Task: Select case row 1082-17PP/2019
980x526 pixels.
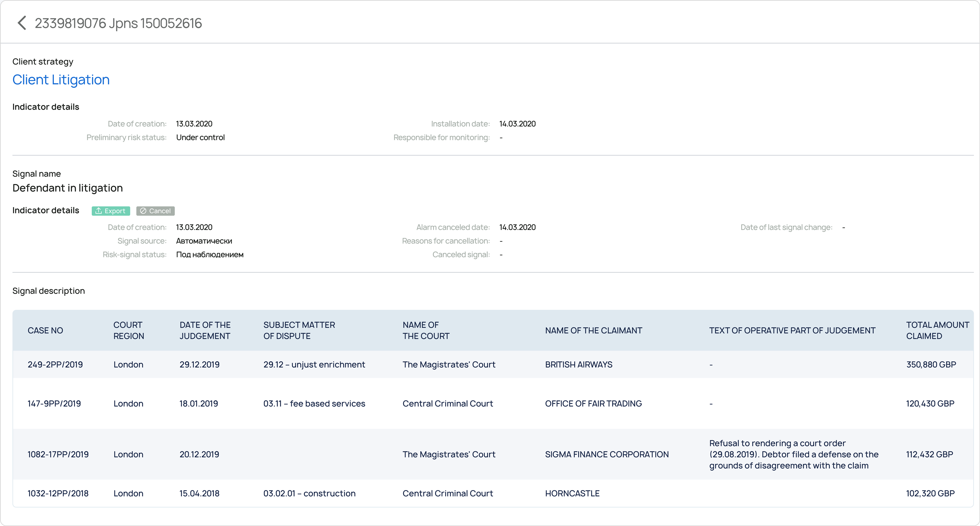Action: pos(58,454)
